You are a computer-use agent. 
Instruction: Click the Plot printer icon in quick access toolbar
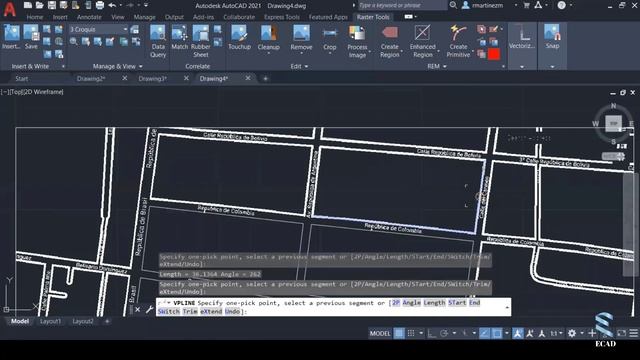point(100,5)
